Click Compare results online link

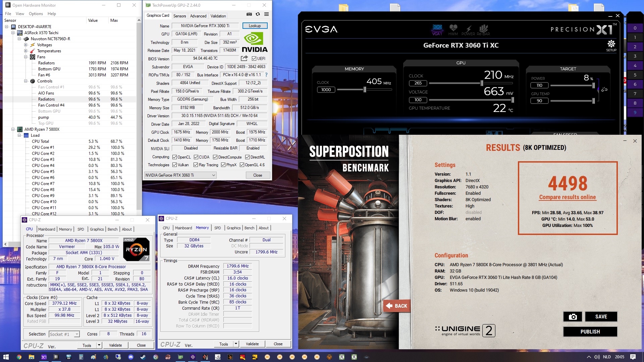568,197
